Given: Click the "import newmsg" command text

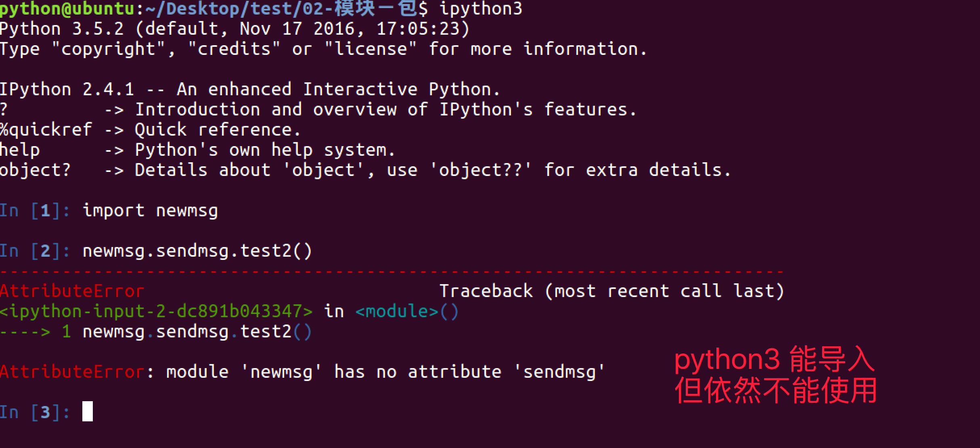Looking at the screenshot, I should 150,210.
